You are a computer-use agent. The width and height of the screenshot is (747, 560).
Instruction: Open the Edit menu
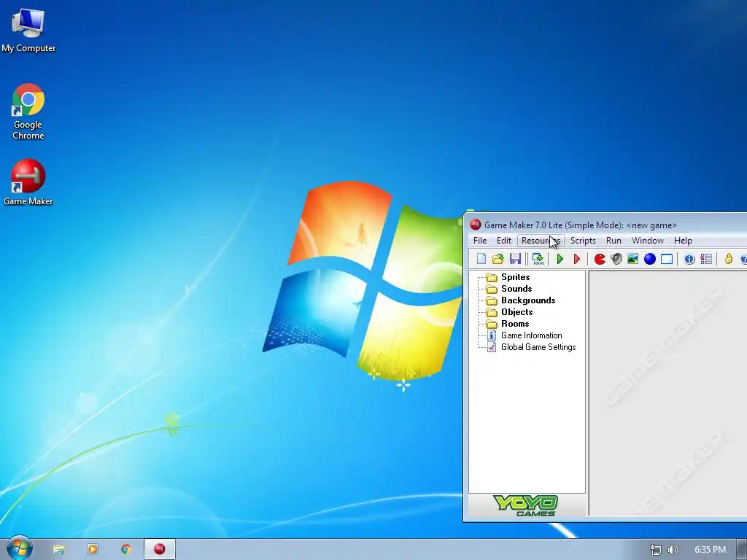(x=504, y=241)
